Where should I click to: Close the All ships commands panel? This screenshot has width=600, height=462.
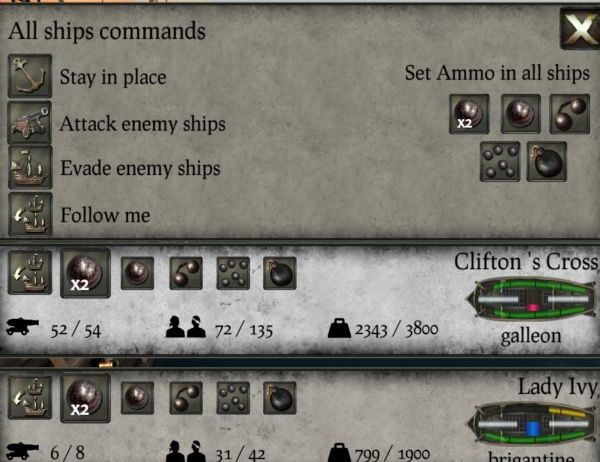tap(580, 29)
